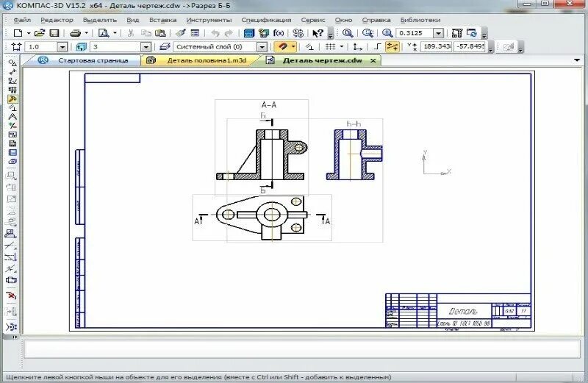Image resolution: width=588 pixels, height=383 pixels.
Task: Click the red arrow tool icon in sidebar
Action: [11, 296]
